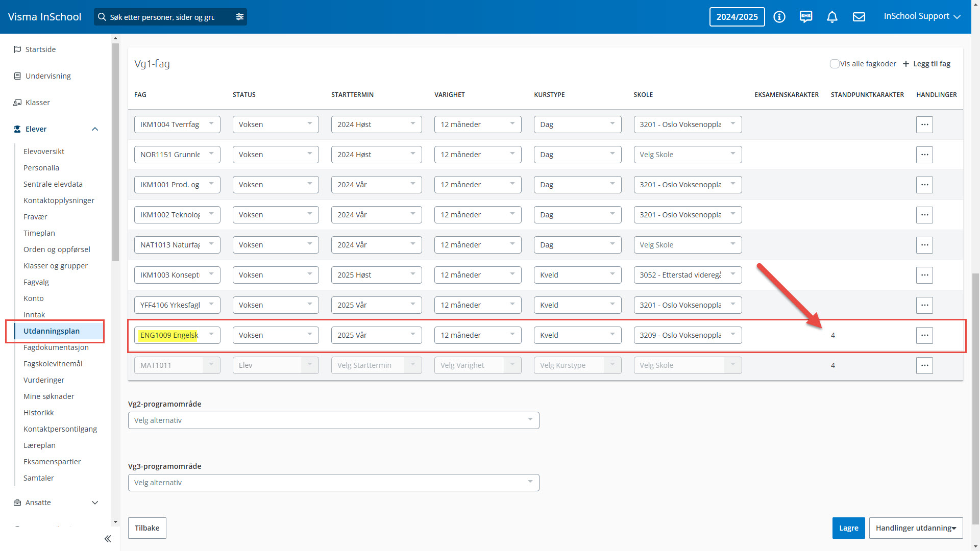The height and width of the screenshot is (551, 980).
Task: Click the Lagre button
Action: coord(848,528)
